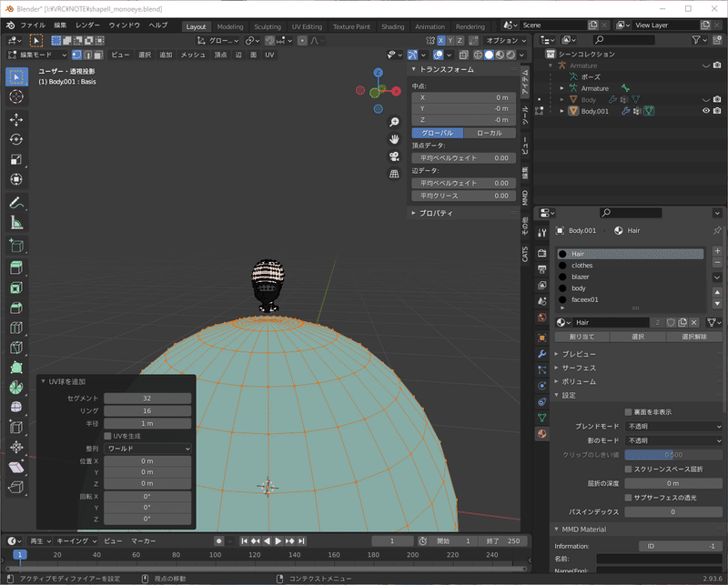Select the グローバル transform button

coord(438,133)
